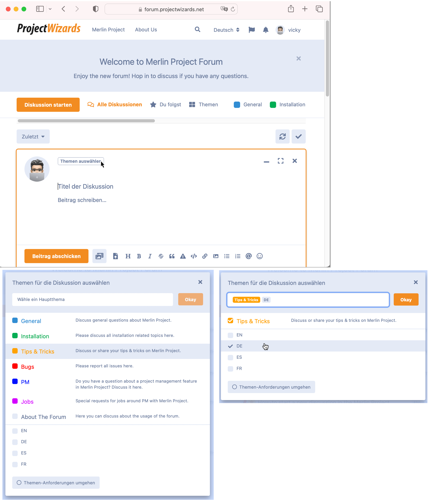Viewport: 428px width, 504px height.
Task: Insert a numbered list
Action: [x=238, y=256]
